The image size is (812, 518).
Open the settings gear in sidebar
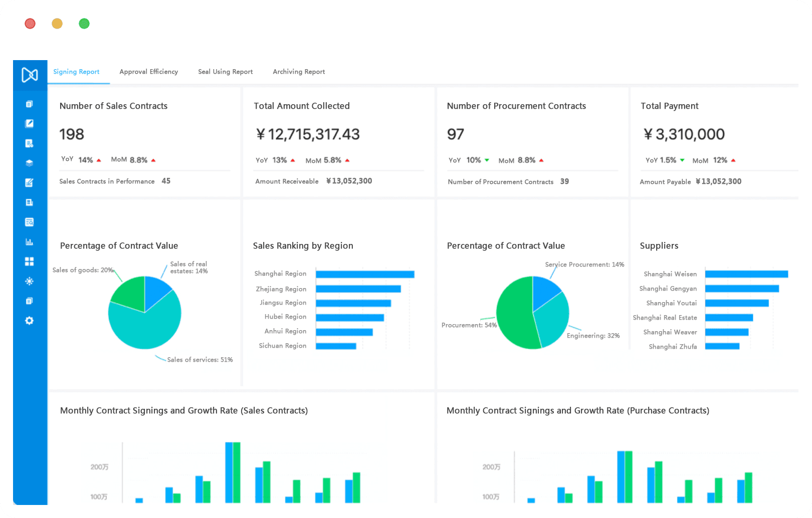click(30, 321)
